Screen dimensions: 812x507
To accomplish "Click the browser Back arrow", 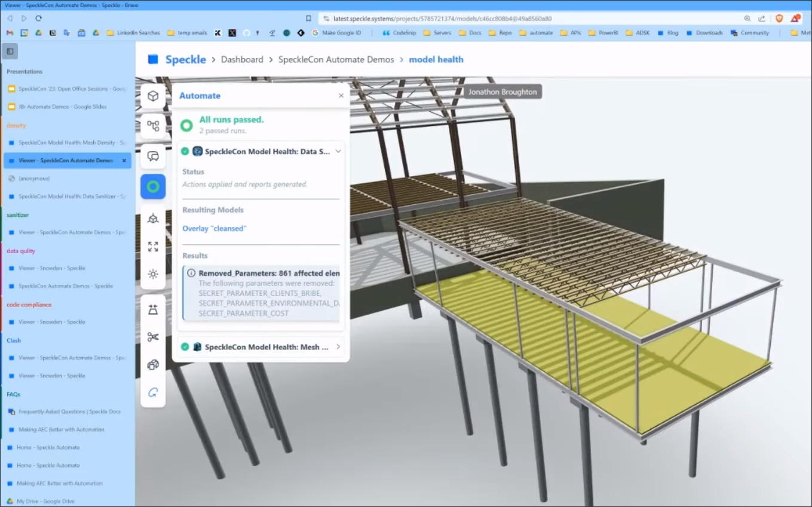I will pos(10,19).
